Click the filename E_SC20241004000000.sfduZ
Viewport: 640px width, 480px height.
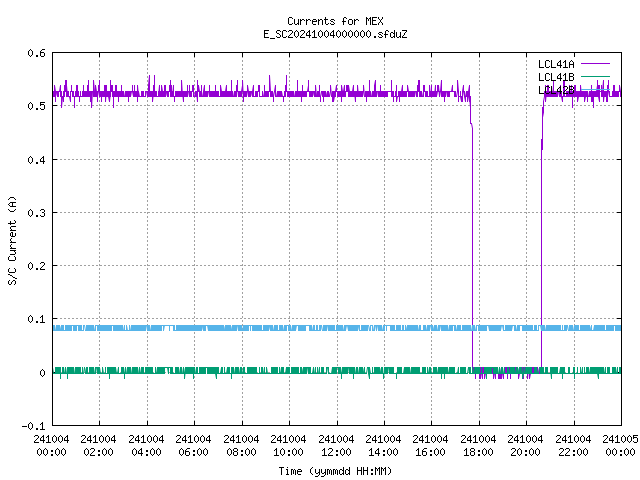tap(335, 34)
